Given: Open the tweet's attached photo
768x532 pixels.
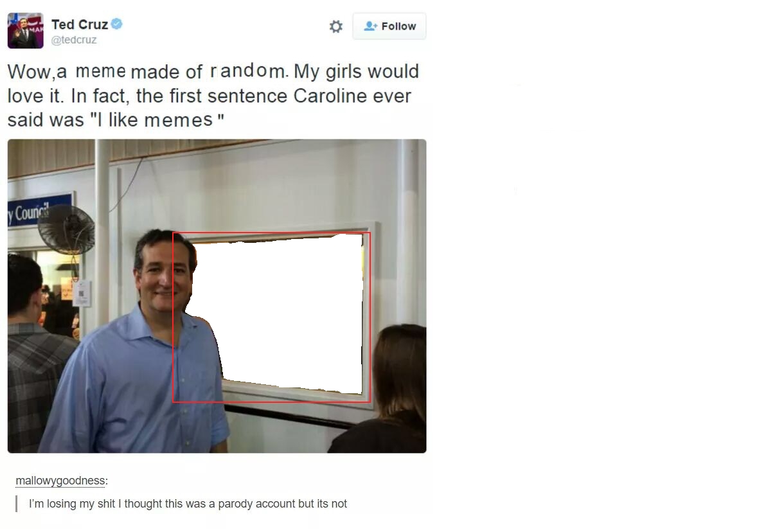Looking at the screenshot, I should coord(217,296).
